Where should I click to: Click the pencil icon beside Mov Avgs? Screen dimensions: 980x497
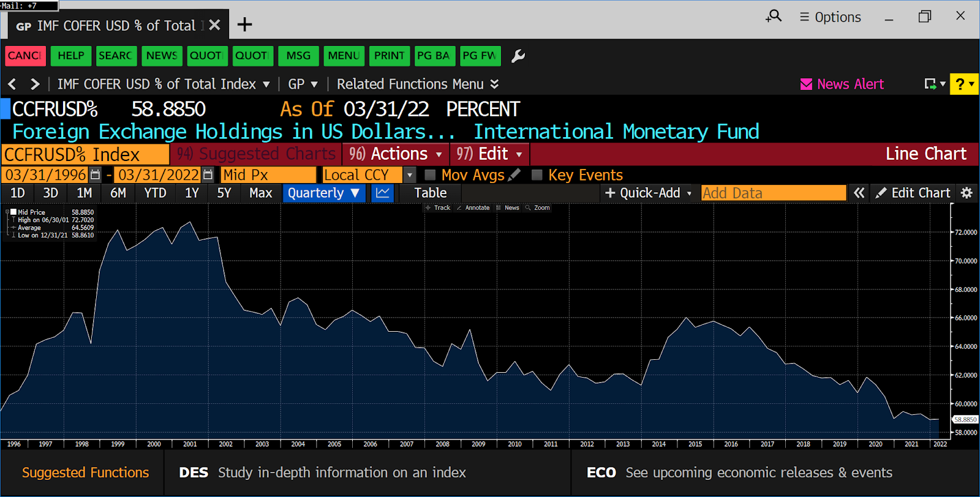pos(514,174)
